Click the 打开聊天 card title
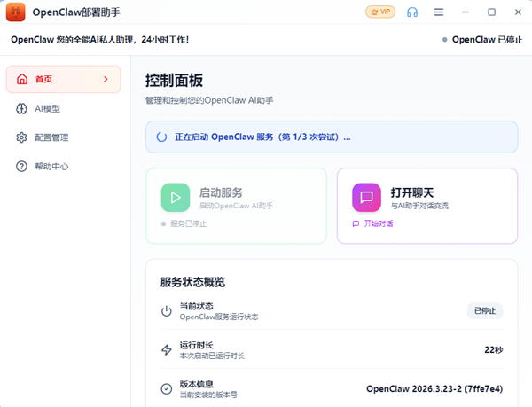Screen dimensions: 532x407 [x=412, y=192]
